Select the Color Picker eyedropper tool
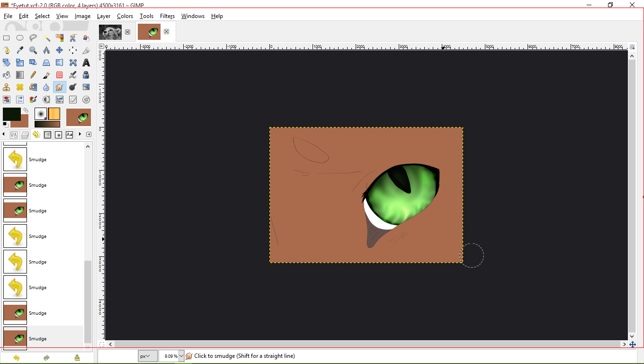644x364 pixels. tap(20, 50)
